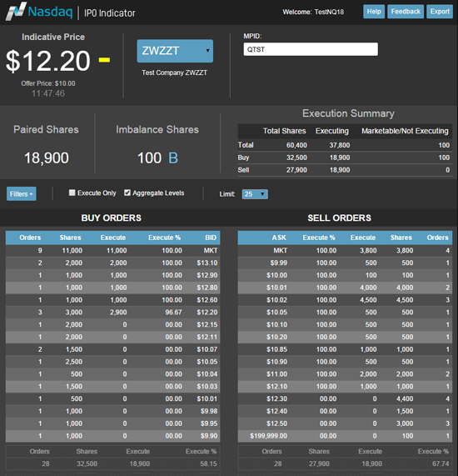
Task: Select the $12.50 ask row
Action: point(345,423)
